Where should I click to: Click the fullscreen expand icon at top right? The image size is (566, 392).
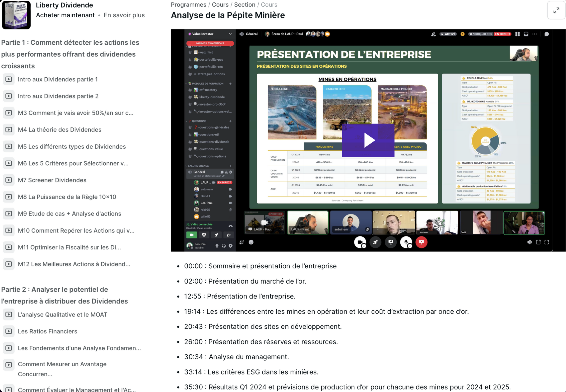[556, 10]
